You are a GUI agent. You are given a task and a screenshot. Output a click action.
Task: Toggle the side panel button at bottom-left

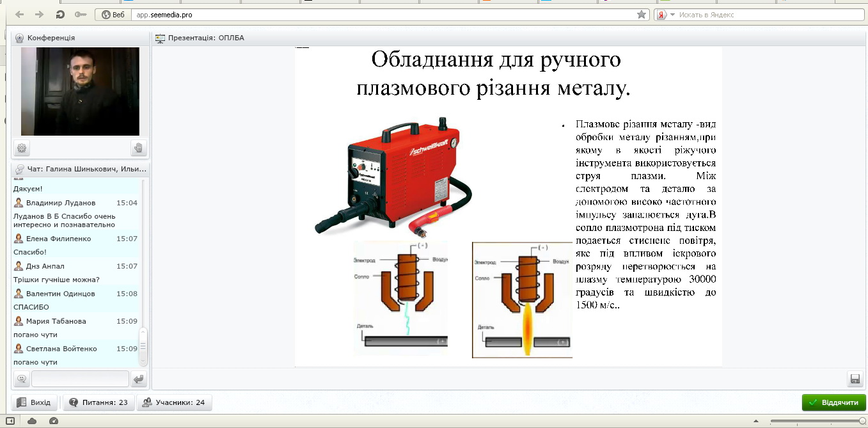(x=10, y=421)
